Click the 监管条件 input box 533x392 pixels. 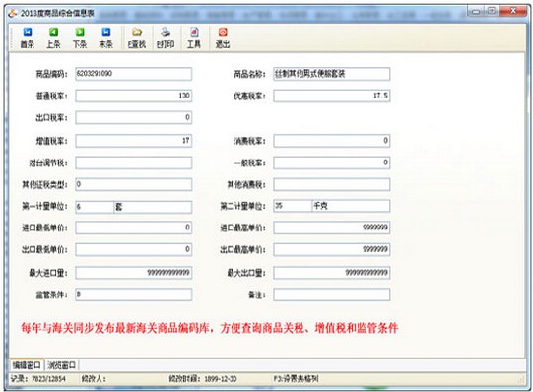click(134, 294)
